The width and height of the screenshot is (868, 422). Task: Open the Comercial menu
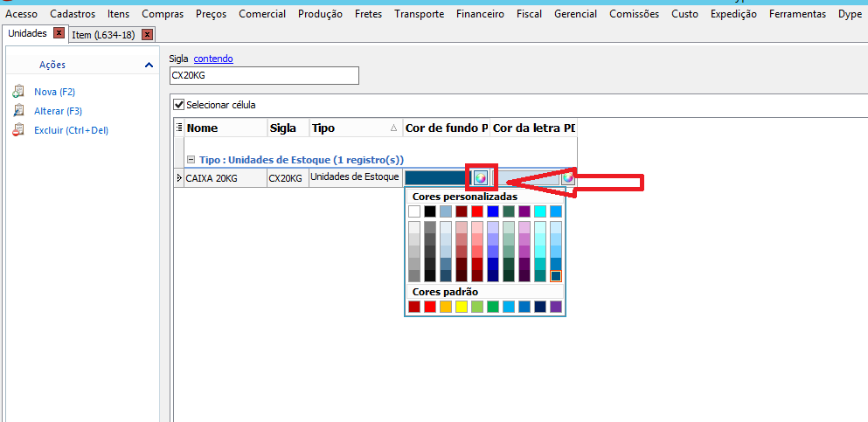point(262,14)
